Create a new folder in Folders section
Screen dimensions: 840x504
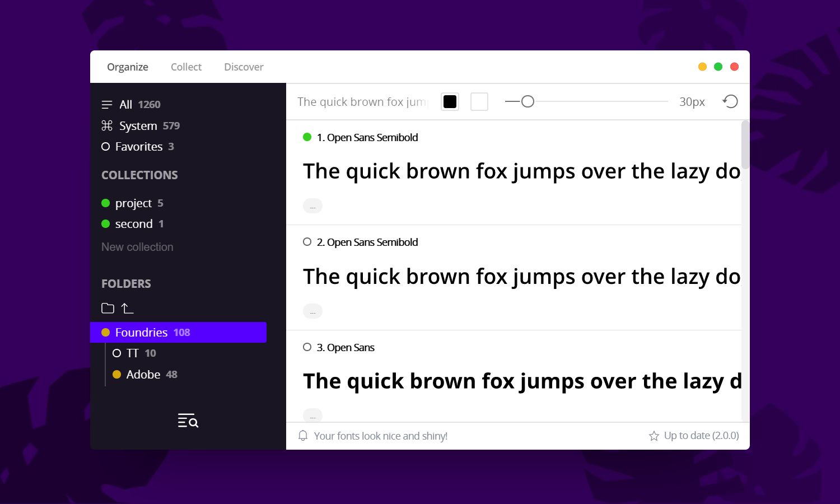point(107,308)
